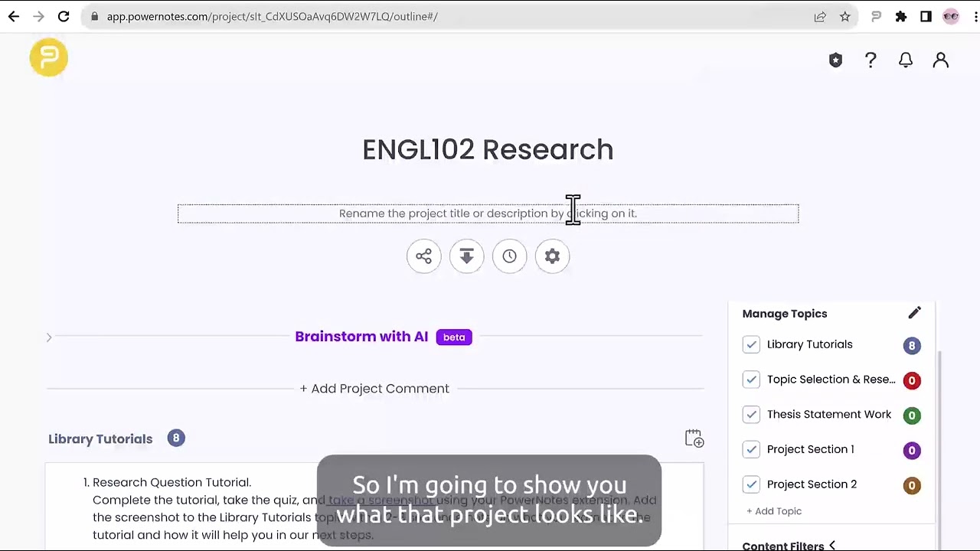Click the brown badge for Project Section 2
The height and width of the screenshot is (551, 980).
(911, 485)
